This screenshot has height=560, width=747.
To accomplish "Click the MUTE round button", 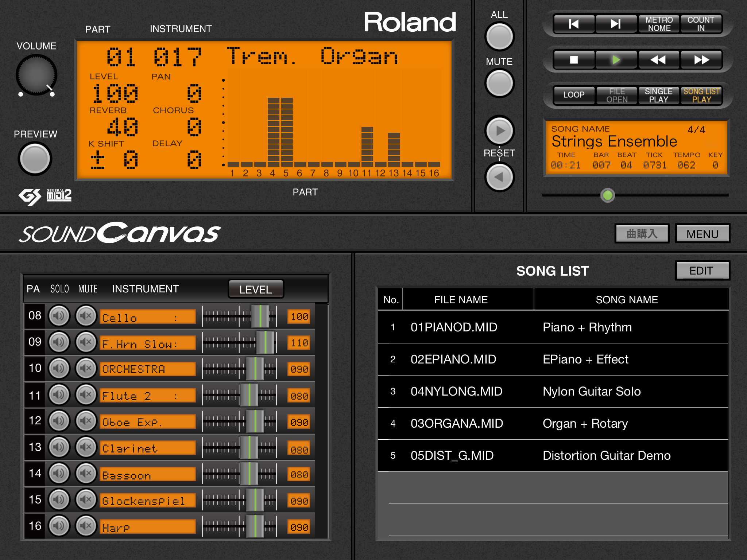I will point(499,83).
